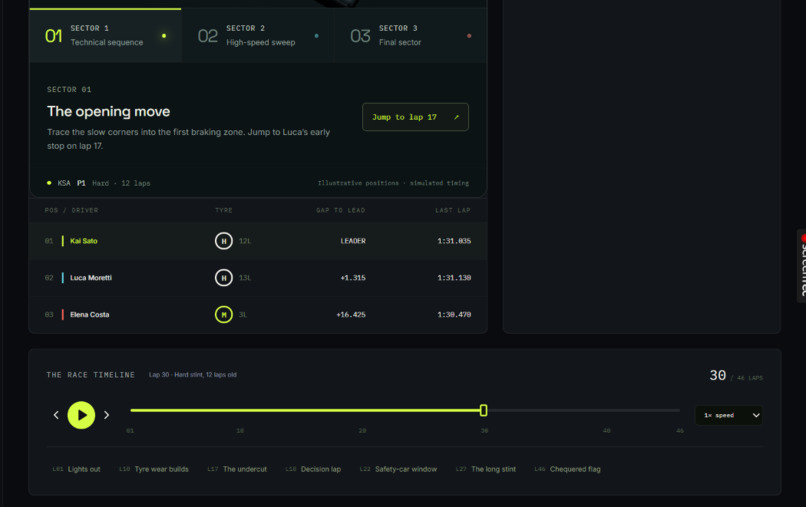The image size is (806, 507).
Task: Jump to the L22 Safety-car window marker
Action: coord(398,469)
